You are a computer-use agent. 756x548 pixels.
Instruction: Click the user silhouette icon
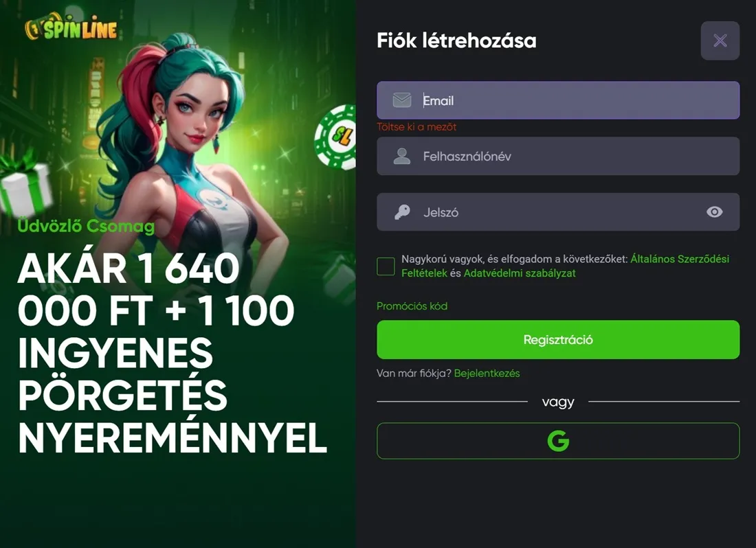(x=401, y=156)
